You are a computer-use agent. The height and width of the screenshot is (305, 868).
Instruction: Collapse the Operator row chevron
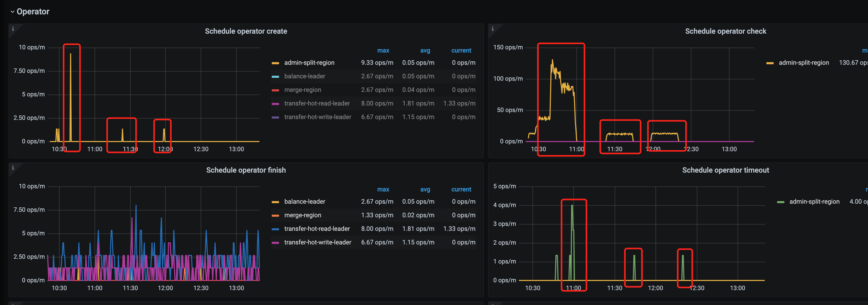(x=13, y=12)
